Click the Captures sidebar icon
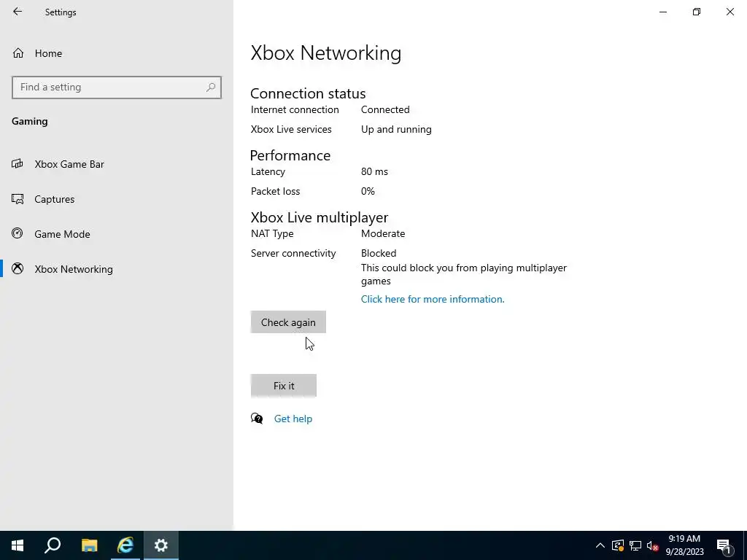Viewport: 747px width, 560px height. click(18, 199)
